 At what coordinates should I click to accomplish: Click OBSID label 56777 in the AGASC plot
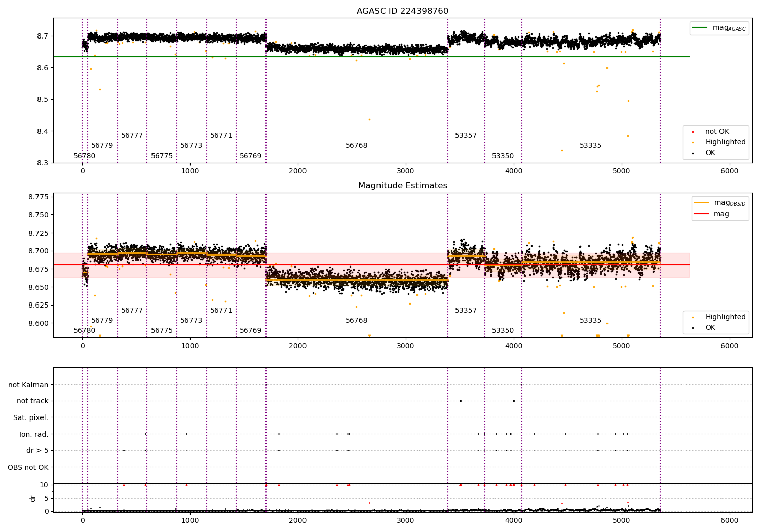132,136
